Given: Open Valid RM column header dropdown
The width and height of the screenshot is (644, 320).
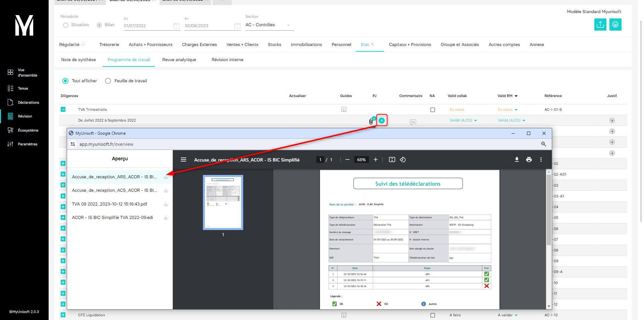Looking at the screenshot, I should pyautogui.click(x=516, y=96).
